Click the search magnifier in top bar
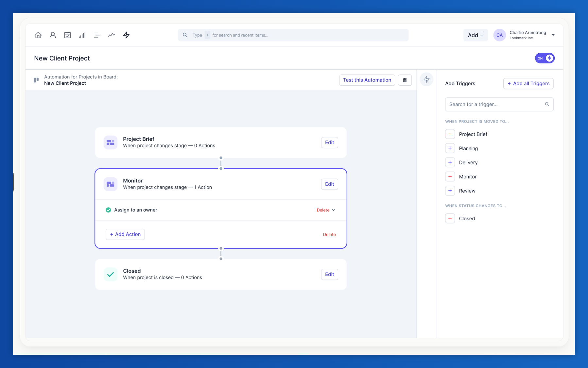 185,35
